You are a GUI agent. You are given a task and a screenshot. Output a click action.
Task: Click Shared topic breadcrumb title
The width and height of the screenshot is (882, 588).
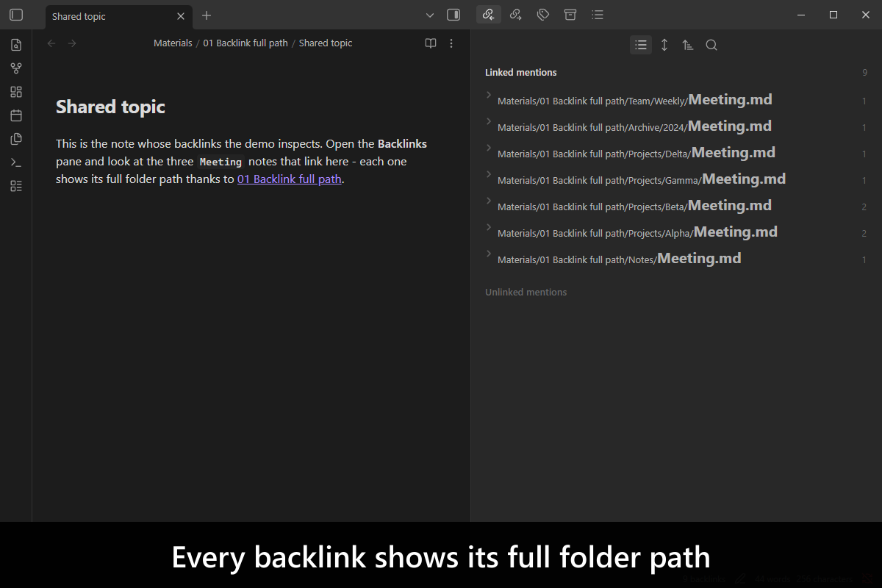326,43
